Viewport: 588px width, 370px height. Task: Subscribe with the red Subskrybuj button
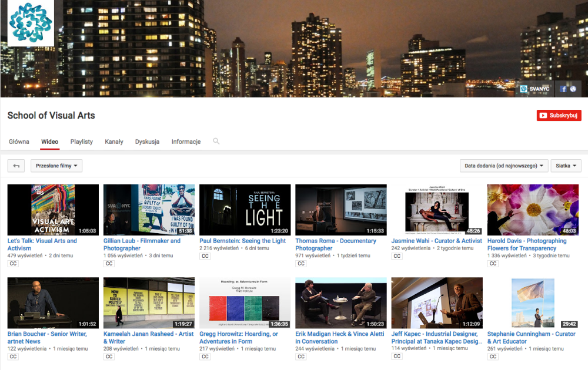point(559,115)
